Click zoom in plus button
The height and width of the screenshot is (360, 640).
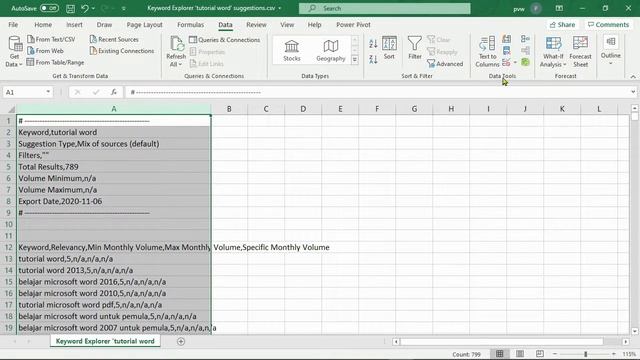pyautogui.click(x=613, y=354)
